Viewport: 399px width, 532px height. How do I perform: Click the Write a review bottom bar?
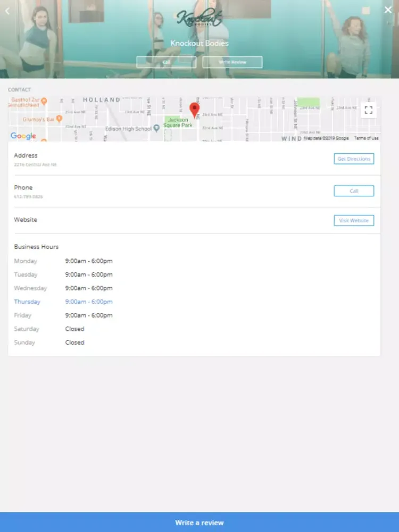pos(199,522)
